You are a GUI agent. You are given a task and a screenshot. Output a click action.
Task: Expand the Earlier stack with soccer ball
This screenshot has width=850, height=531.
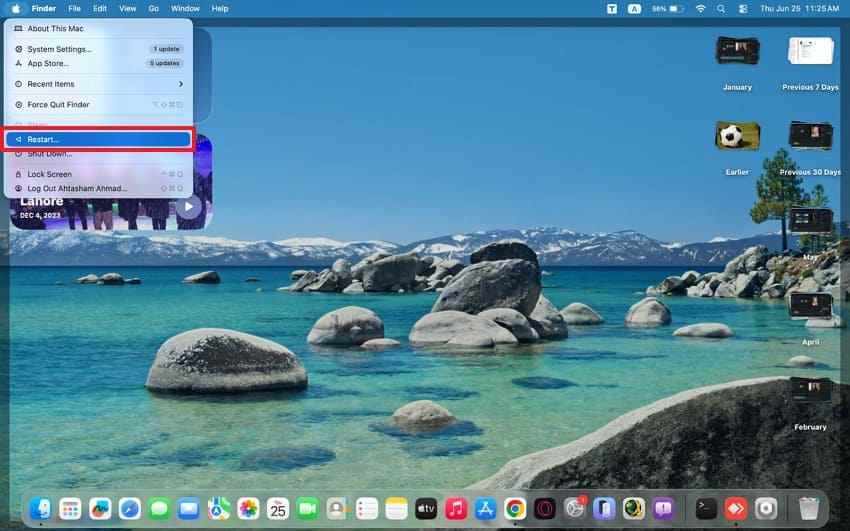[737, 135]
